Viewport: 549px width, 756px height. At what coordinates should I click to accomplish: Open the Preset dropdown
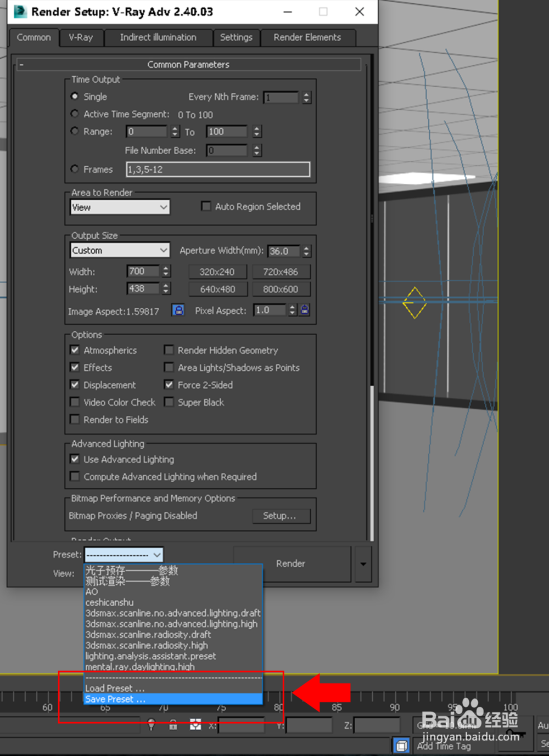click(124, 555)
